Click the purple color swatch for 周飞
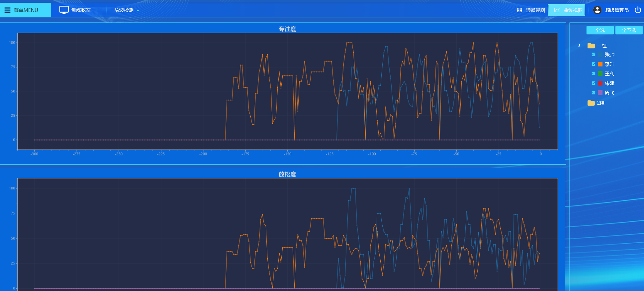 [x=600, y=93]
